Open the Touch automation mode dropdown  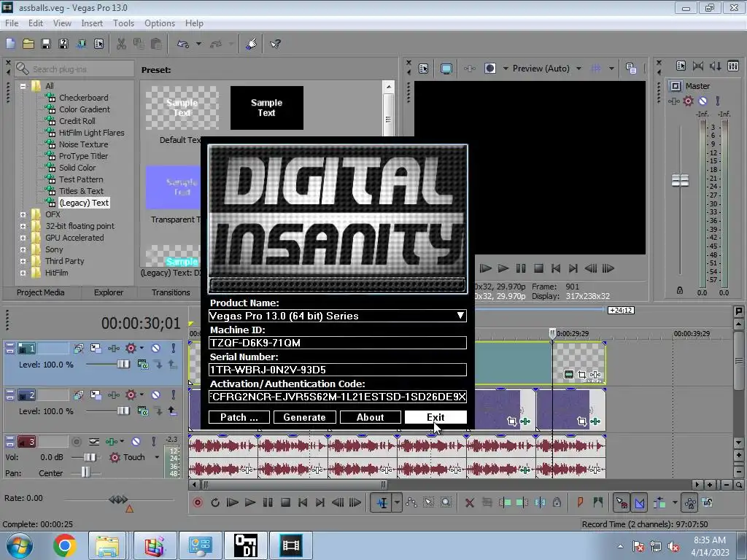pyautogui.click(x=157, y=457)
